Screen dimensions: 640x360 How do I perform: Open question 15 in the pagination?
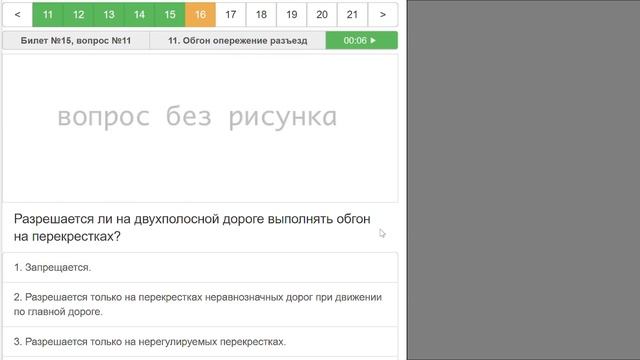(x=170, y=15)
